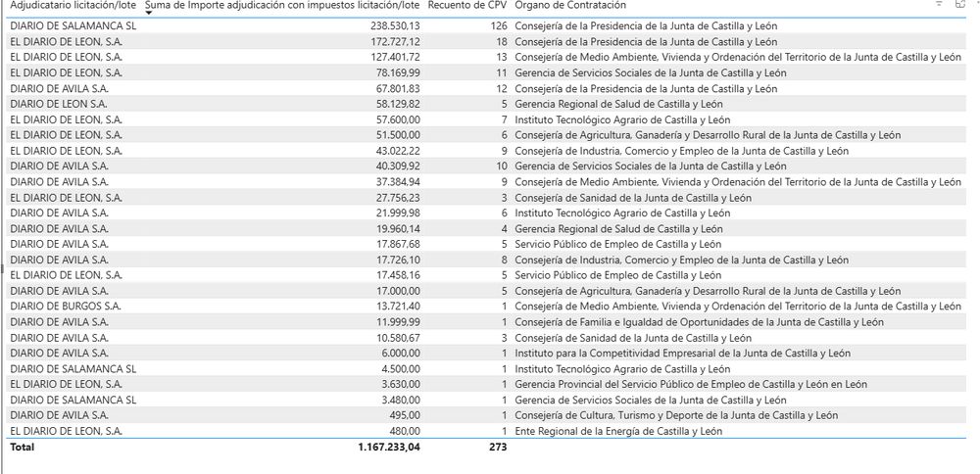
Task: Select EL DIARIO DE LEON, S.A. in the 480,00 row
Action: click(67, 431)
